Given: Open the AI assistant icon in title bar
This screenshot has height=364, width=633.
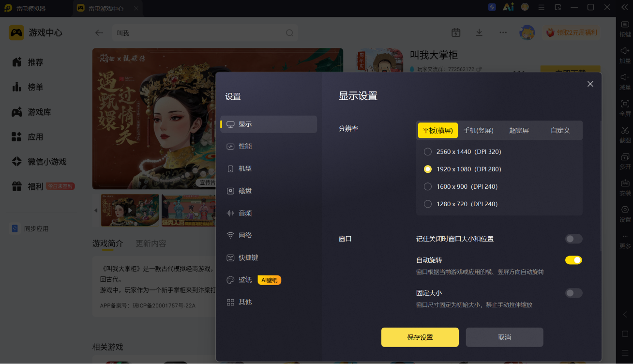Looking at the screenshot, I should (x=508, y=7).
